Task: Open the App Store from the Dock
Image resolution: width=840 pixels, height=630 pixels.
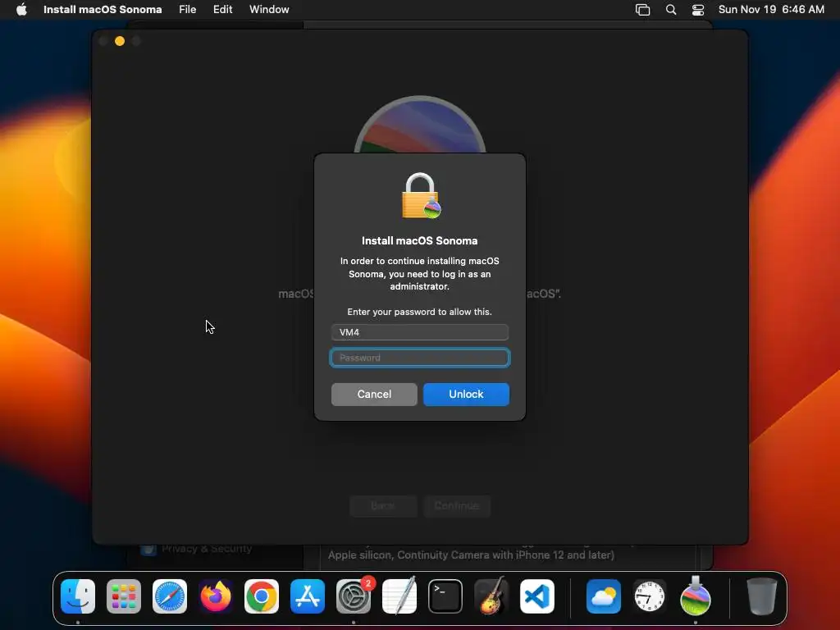Action: coord(308,596)
